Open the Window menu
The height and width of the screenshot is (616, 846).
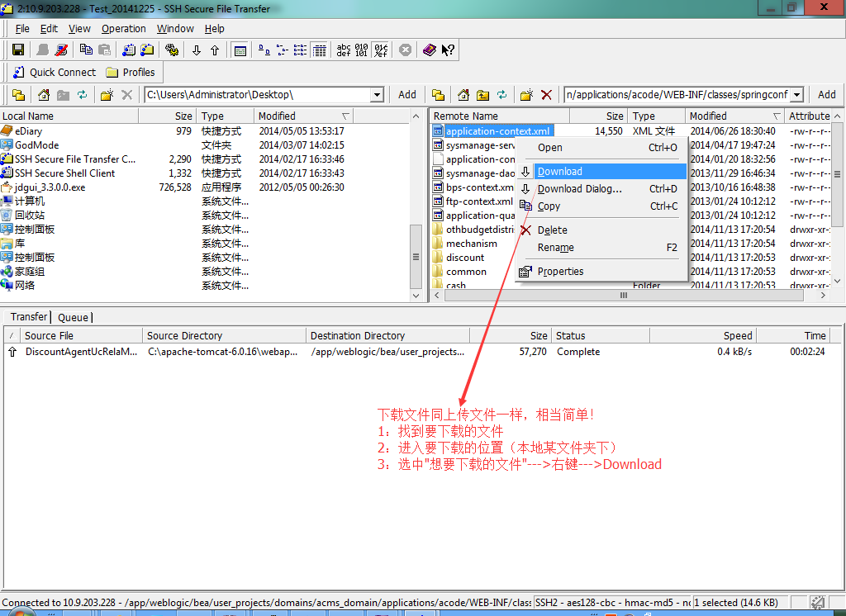175,29
